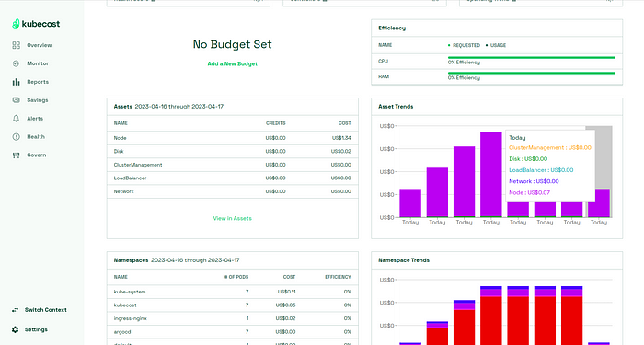Click the USAGE legend dot

(x=487, y=45)
